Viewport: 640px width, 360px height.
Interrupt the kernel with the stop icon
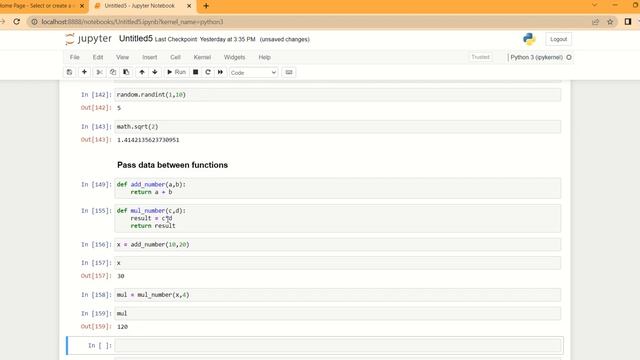point(196,72)
